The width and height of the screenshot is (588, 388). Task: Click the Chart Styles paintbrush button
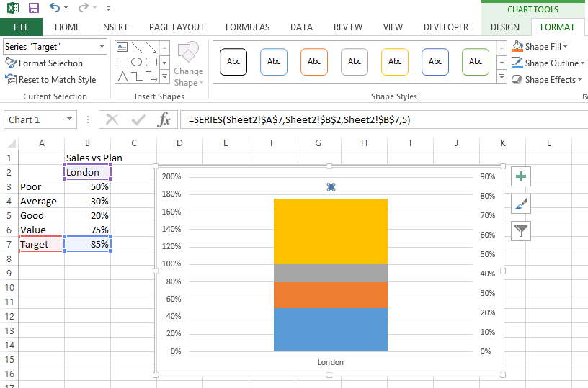pos(521,204)
